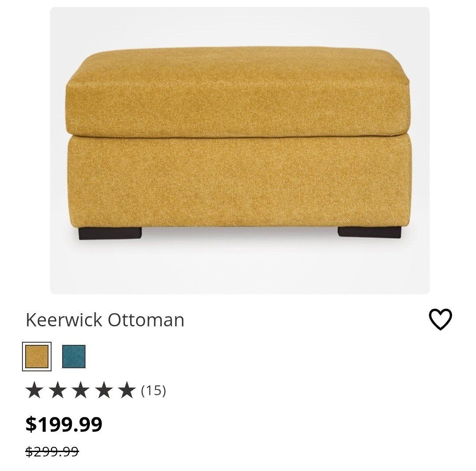476x471 pixels.
Task: Select the mustard yellow color swatch
Action: pos(37,356)
